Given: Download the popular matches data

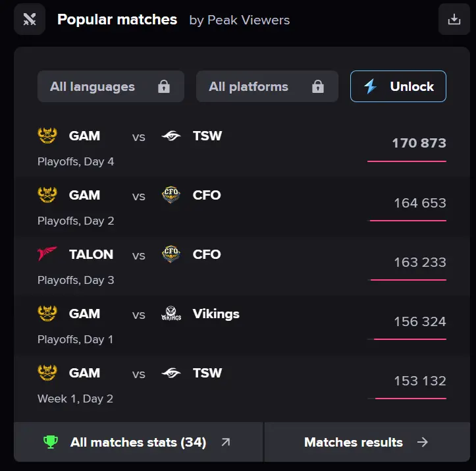Looking at the screenshot, I should tap(454, 19).
